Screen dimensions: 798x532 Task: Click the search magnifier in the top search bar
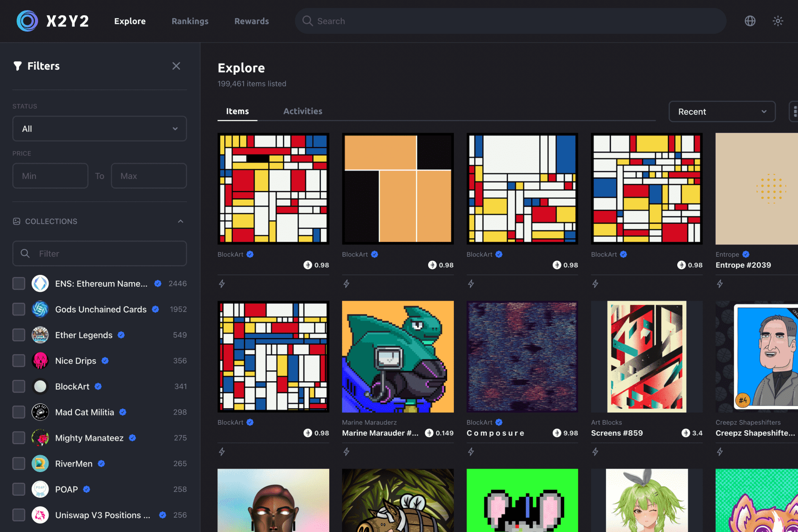[307, 21]
